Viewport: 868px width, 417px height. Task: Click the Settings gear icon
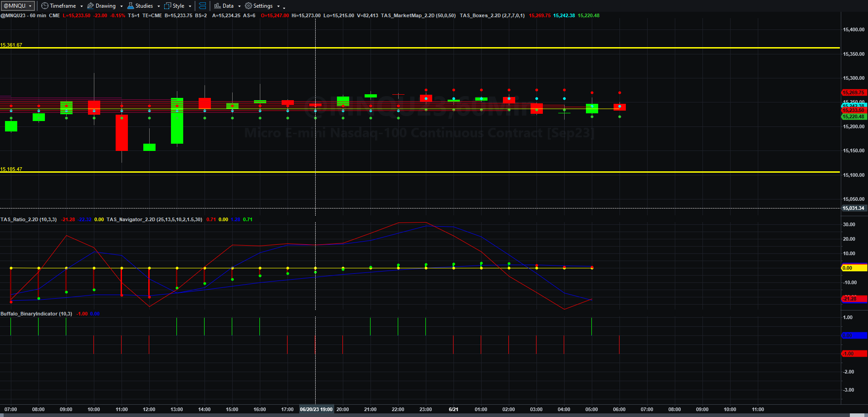[x=249, y=6]
